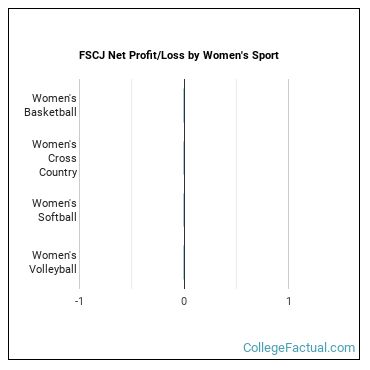This screenshot has height=370, width=370.
Task: Click the gridline above the -1 label
Action: pos(79,184)
